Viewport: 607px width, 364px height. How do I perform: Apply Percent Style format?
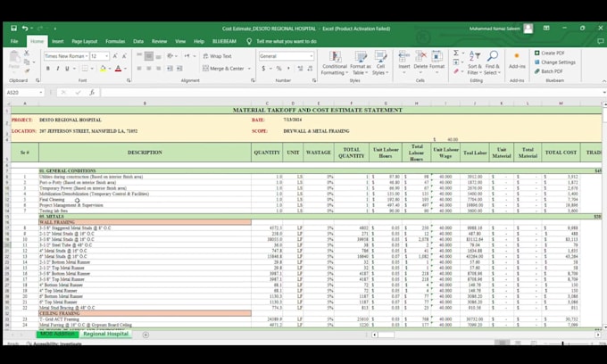click(279, 69)
